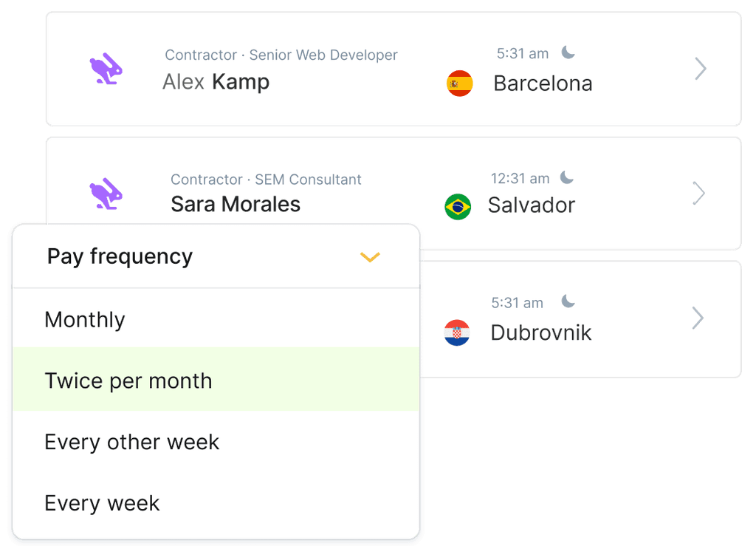Viewport: 756px width, 546px height.
Task: Click the moon icon beside Salvador's 12:31 am
Action: pyautogui.click(x=566, y=177)
